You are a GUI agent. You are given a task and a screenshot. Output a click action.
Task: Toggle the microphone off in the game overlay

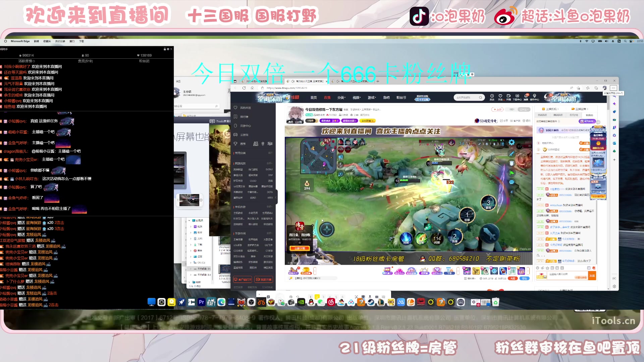340,165
